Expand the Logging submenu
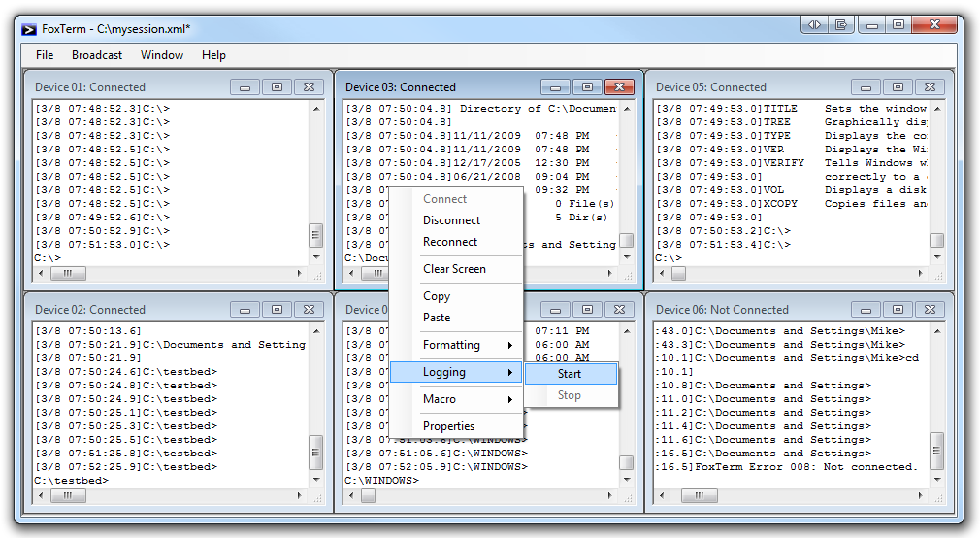This screenshot has height=538, width=980. (x=456, y=372)
